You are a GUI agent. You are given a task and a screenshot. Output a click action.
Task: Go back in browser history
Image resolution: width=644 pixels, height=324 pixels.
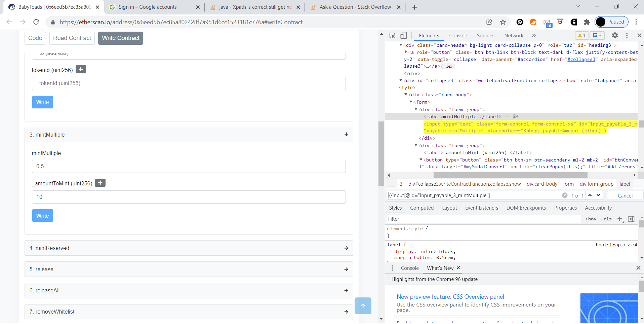coord(9,22)
